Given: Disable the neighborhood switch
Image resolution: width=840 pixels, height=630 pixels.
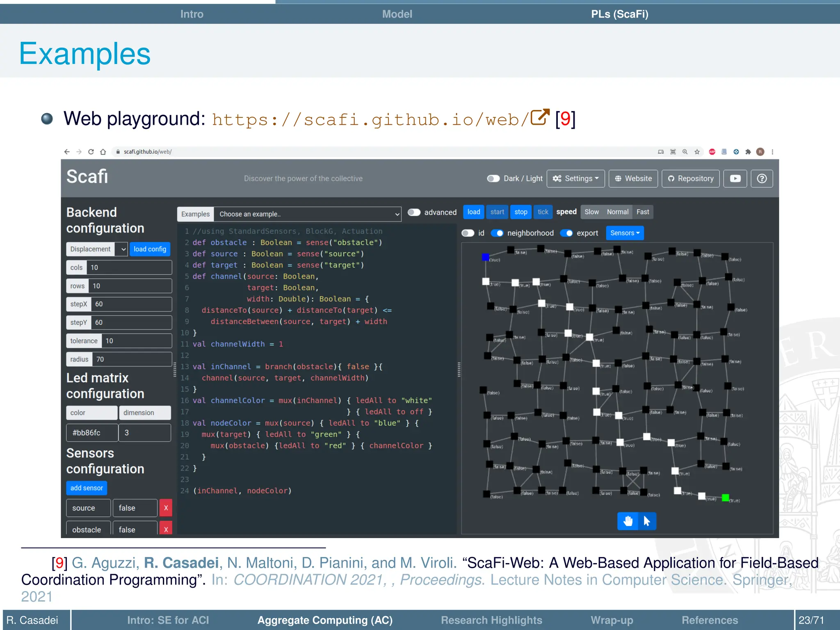Looking at the screenshot, I should pos(497,233).
